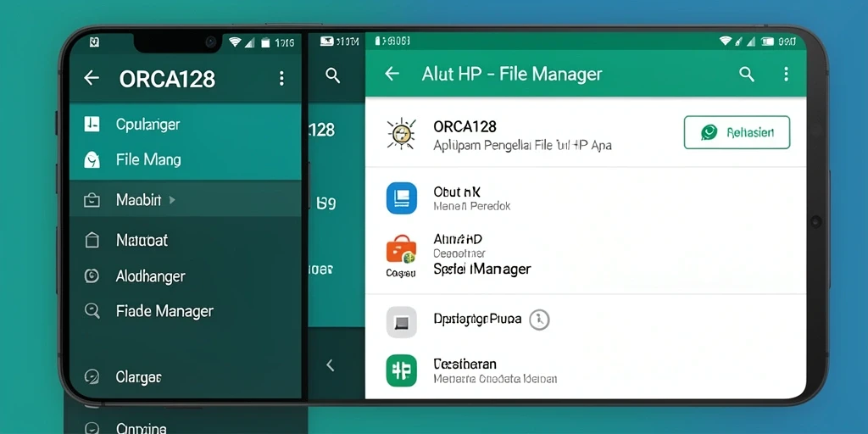868x434 pixels.
Task: Open the green Ccratheran app icon
Action: (x=401, y=370)
